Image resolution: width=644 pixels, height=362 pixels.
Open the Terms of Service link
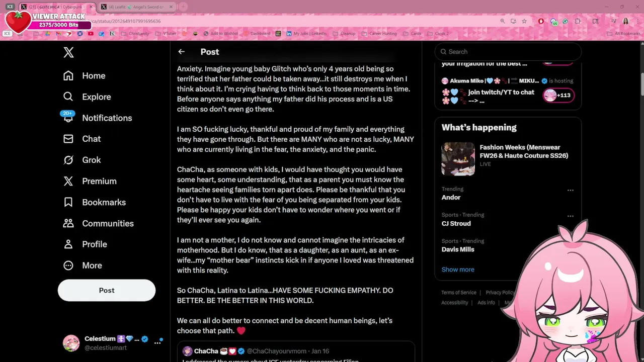tap(459, 293)
